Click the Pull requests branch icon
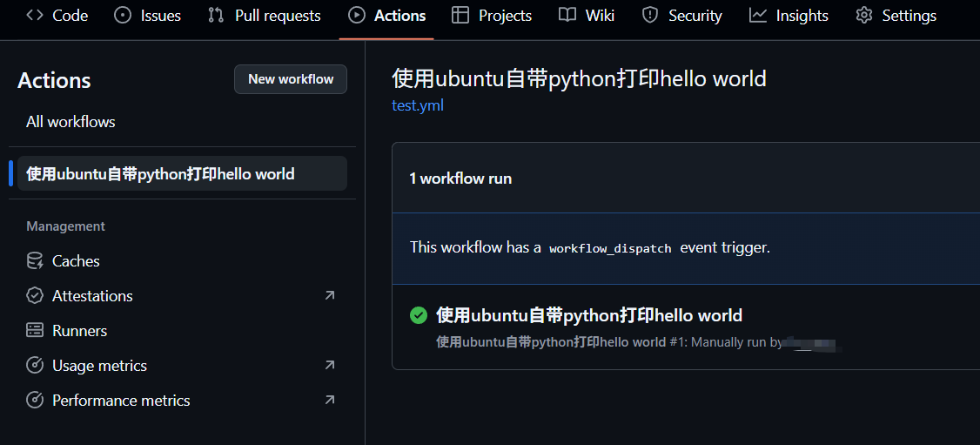This screenshot has width=980, height=445. [216, 16]
